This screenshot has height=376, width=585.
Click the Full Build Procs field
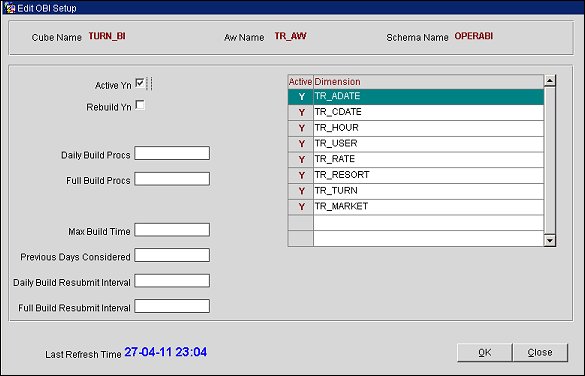(x=172, y=179)
